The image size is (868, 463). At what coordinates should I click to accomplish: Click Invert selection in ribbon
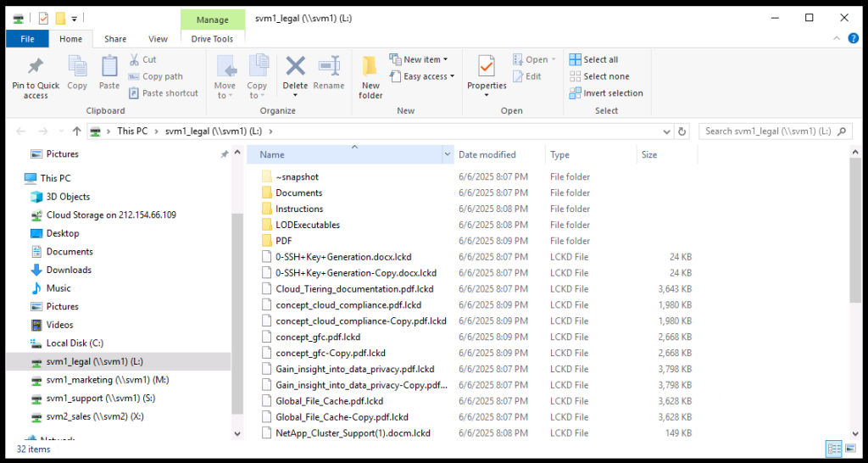(x=606, y=93)
